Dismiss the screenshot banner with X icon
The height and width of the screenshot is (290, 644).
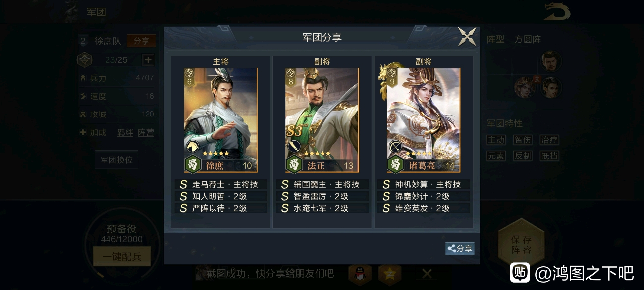coord(427,274)
